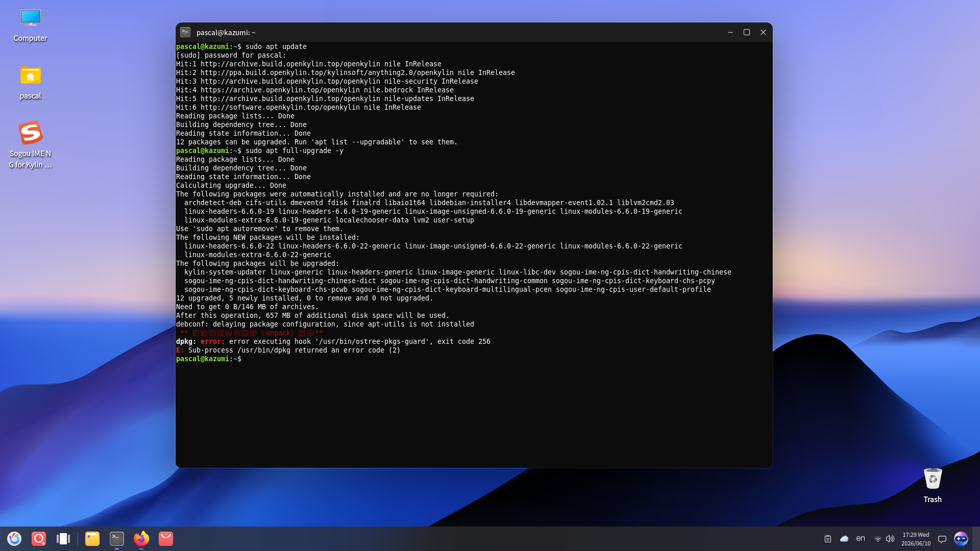The width and height of the screenshot is (980, 551).
Task: Click "Use 'sudo apt autoremove'" line
Action: tap(260, 229)
